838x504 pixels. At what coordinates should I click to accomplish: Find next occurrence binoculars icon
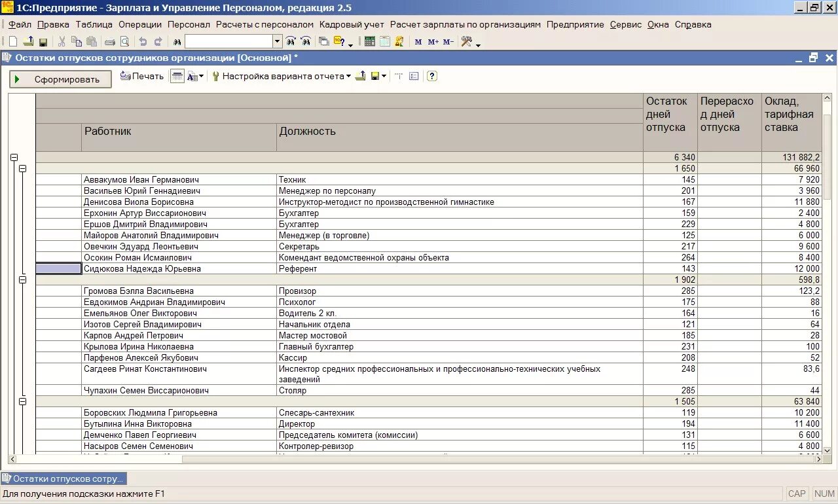pos(291,41)
